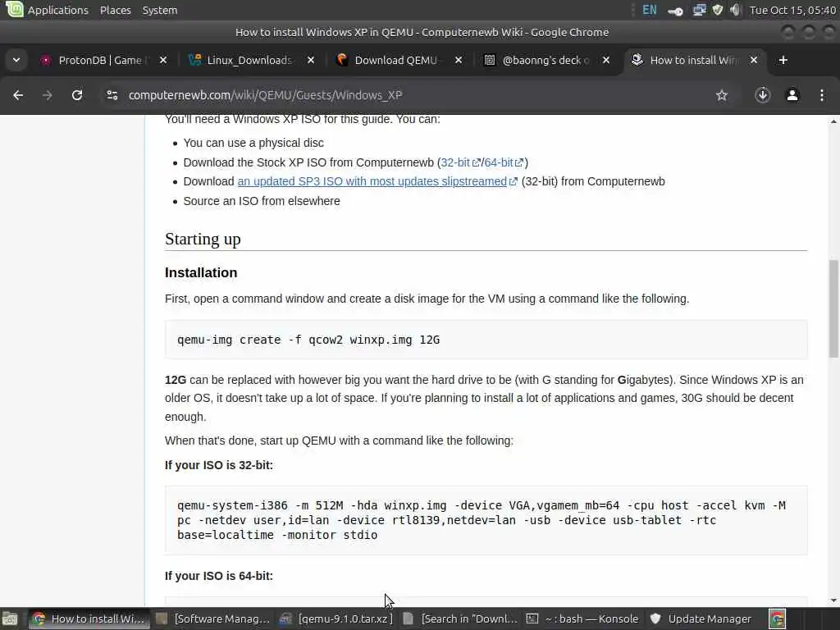This screenshot has width=840, height=630.
Task: Reload the current wiki page
Action: (x=77, y=95)
